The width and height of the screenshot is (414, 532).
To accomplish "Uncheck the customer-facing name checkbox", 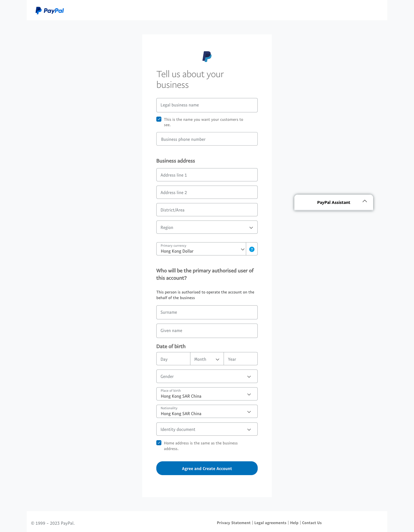I will click(159, 119).
